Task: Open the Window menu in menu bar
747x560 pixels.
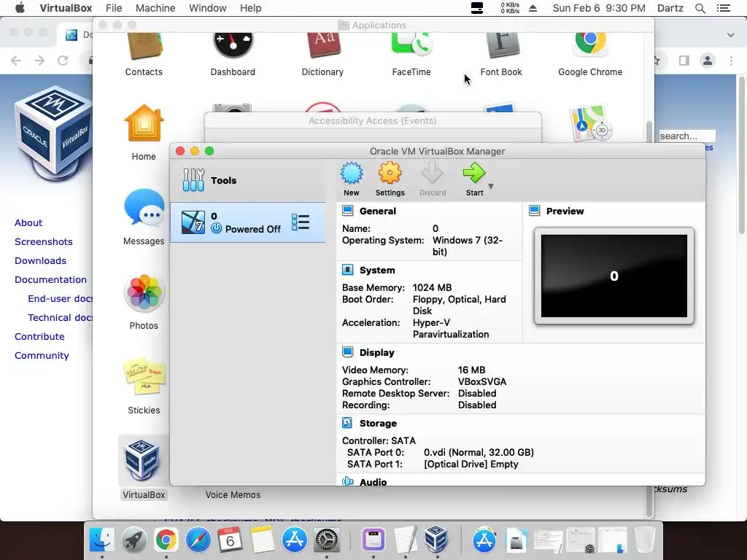Action: (x=208, y=8)
